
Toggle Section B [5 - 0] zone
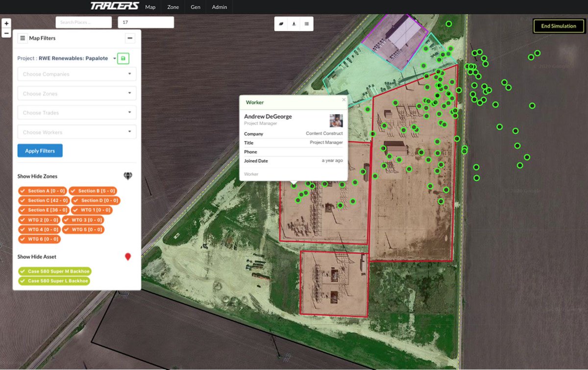tap(93, 191)
